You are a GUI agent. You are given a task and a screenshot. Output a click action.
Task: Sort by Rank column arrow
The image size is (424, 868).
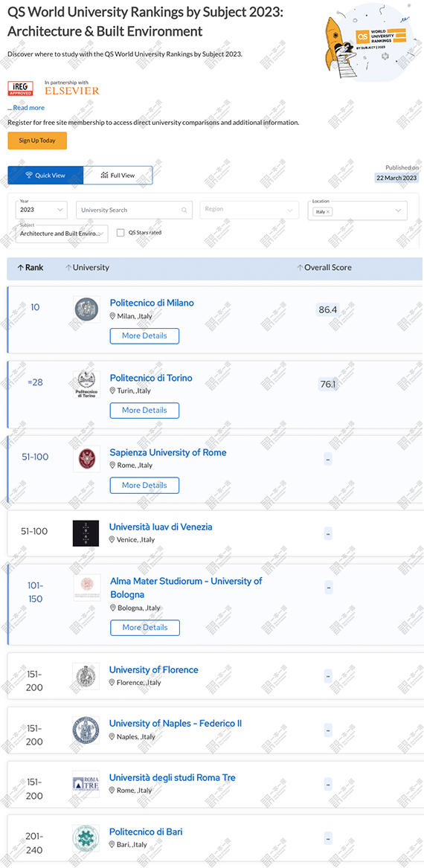(21, 267)
